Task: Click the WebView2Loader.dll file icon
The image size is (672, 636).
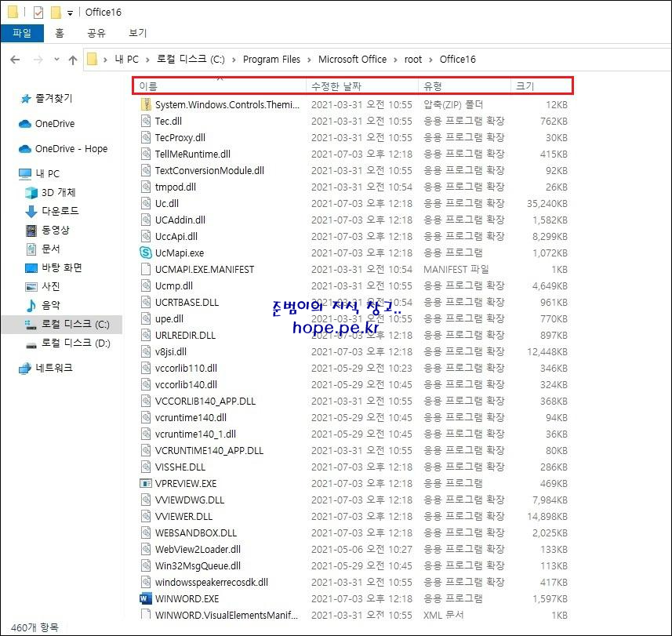Action: tap(146, 550)
